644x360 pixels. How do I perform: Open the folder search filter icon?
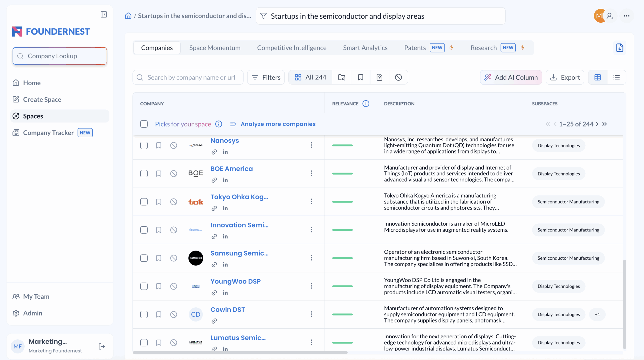341,77
